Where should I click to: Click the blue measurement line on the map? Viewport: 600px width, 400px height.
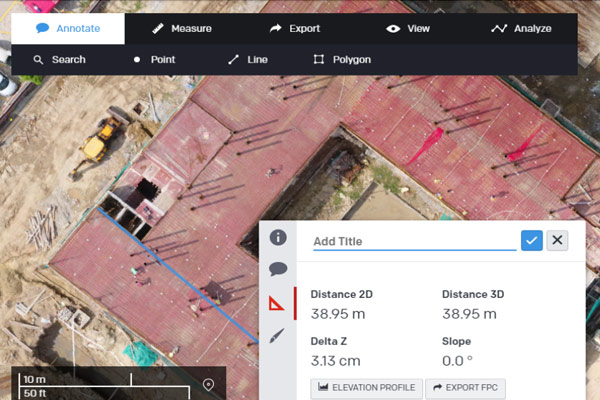(x=178, y=275)
